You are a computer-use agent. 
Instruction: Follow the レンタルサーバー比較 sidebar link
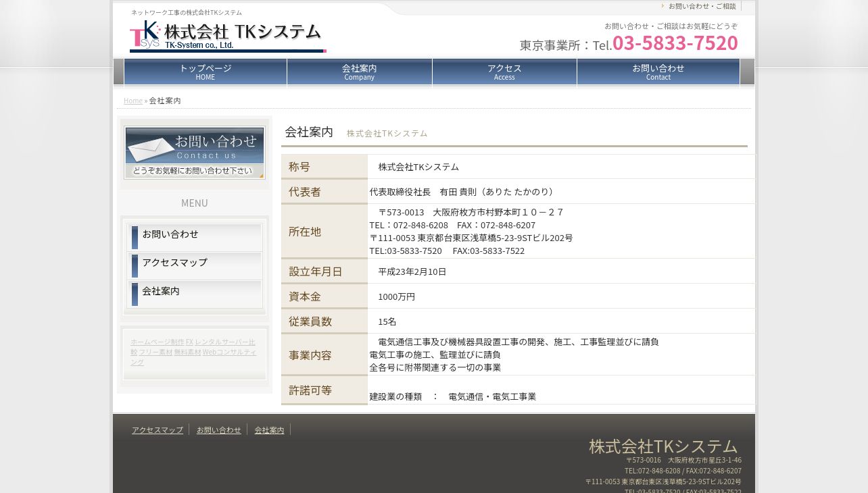pyautogui.click(x=225, y=342)
